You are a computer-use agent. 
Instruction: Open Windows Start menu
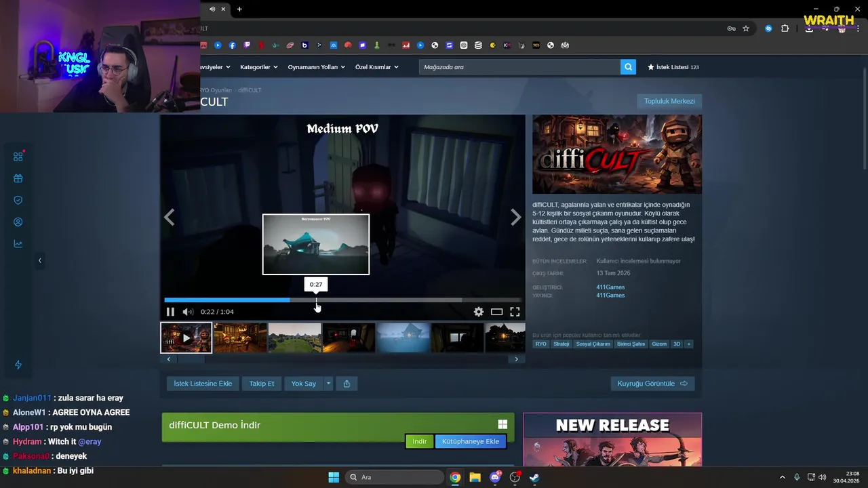(334, 477)
